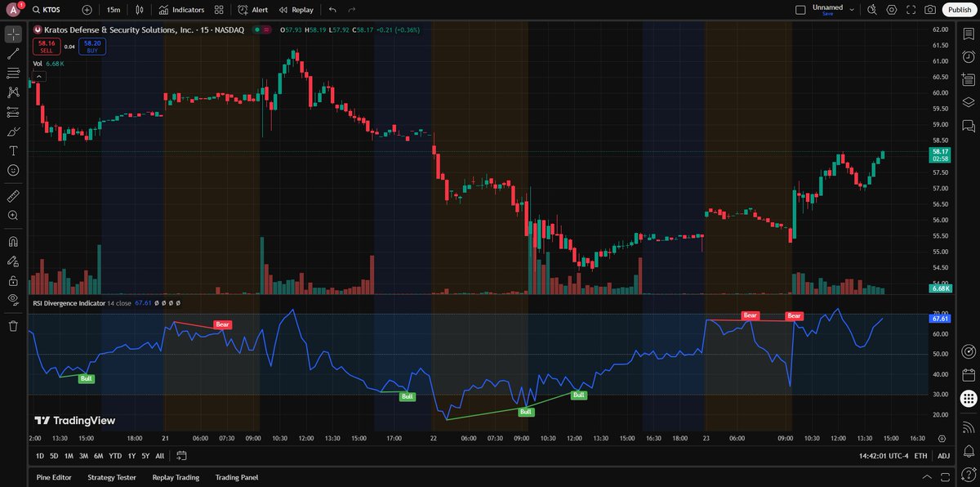Select the brush drawing tool
Screen dimensions: 980x487
[13, 132]
